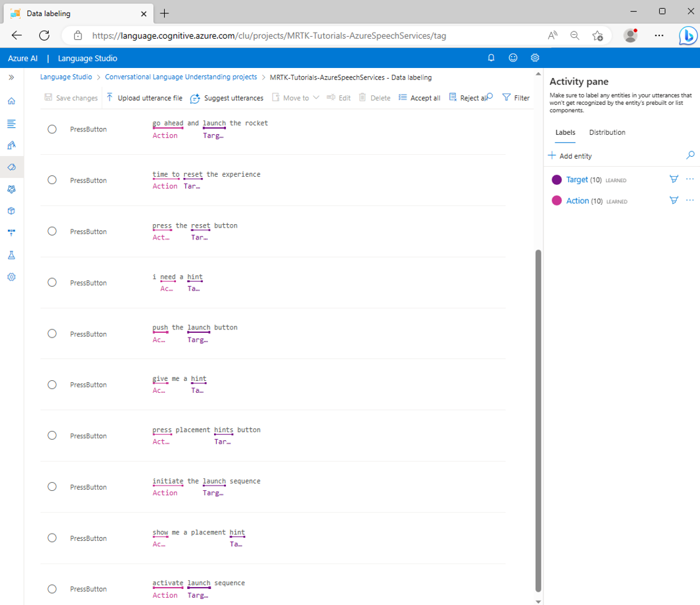Select 'press placement hints button' utterance radio
Viewport: 700px width, 605px height.
[52, 436]
